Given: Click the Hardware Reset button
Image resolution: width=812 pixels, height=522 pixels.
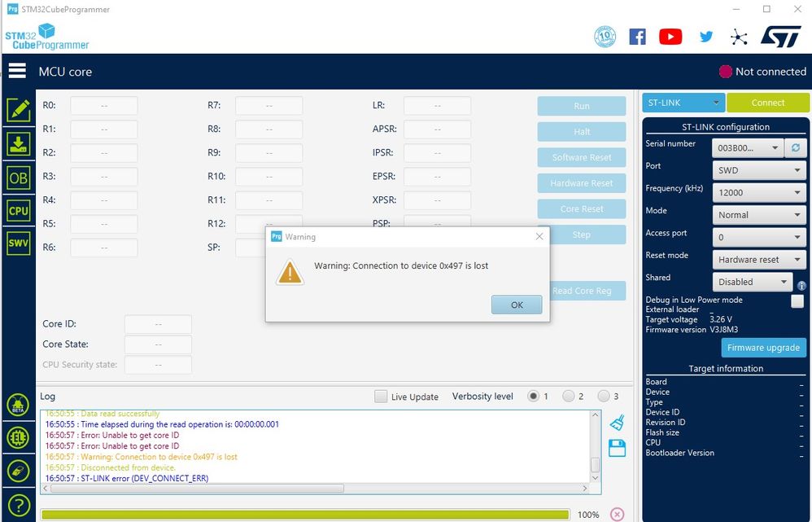Looking at the screenshot, I should (582, 183).
